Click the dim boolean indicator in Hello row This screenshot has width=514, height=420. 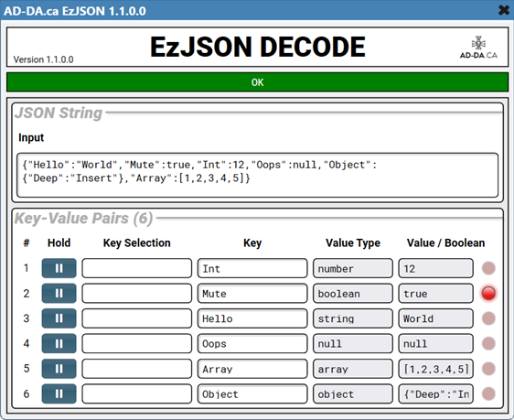coord(488,318)
